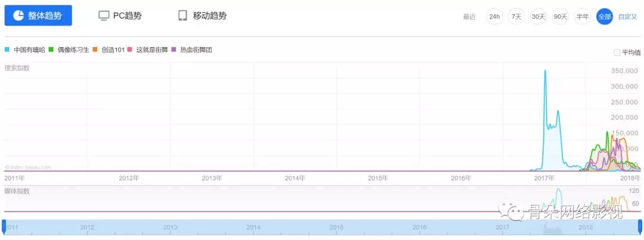Grab the right handle of the timeline range slider

tap(640, 226)
